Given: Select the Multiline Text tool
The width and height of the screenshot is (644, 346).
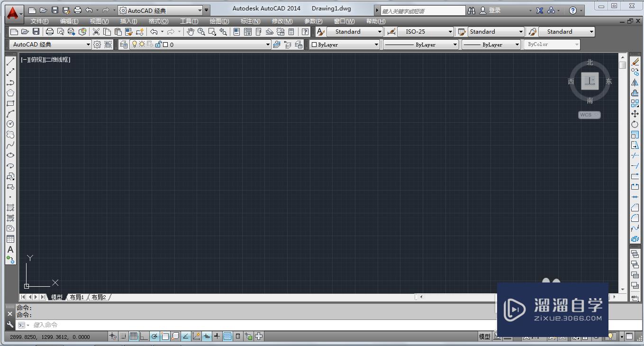Looking at the screenshot, I should pos(10,249).
